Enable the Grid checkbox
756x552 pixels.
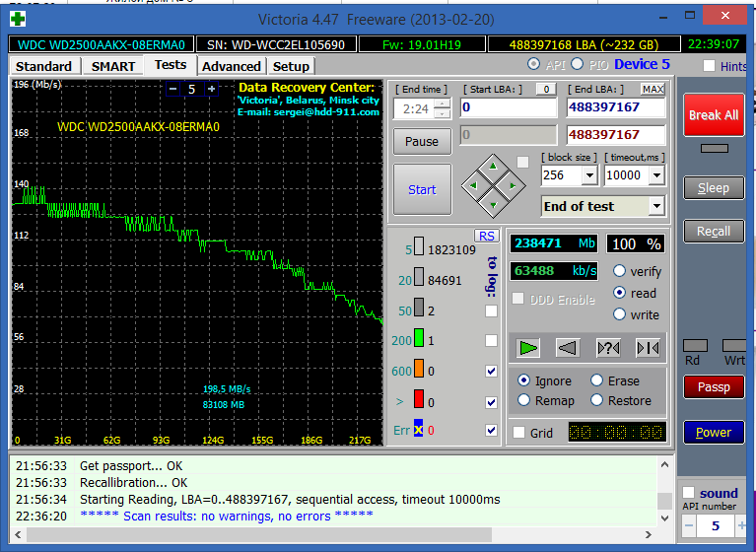point(519,433)
